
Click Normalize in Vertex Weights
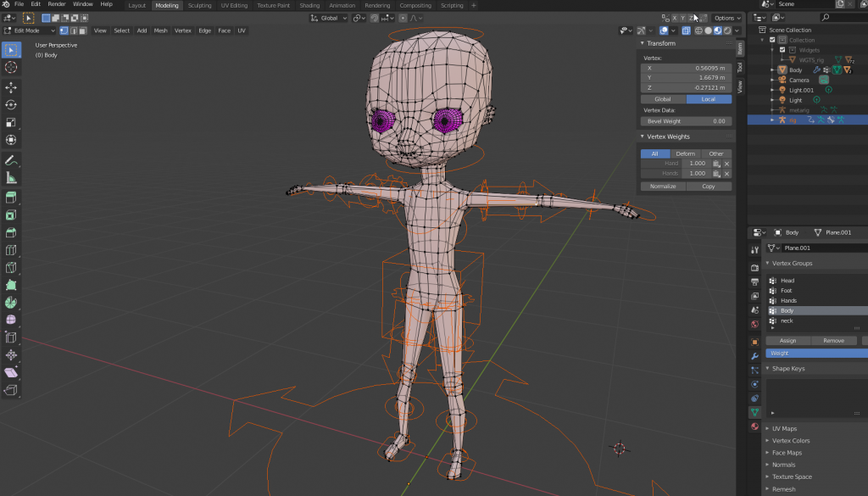pos(663,187)
